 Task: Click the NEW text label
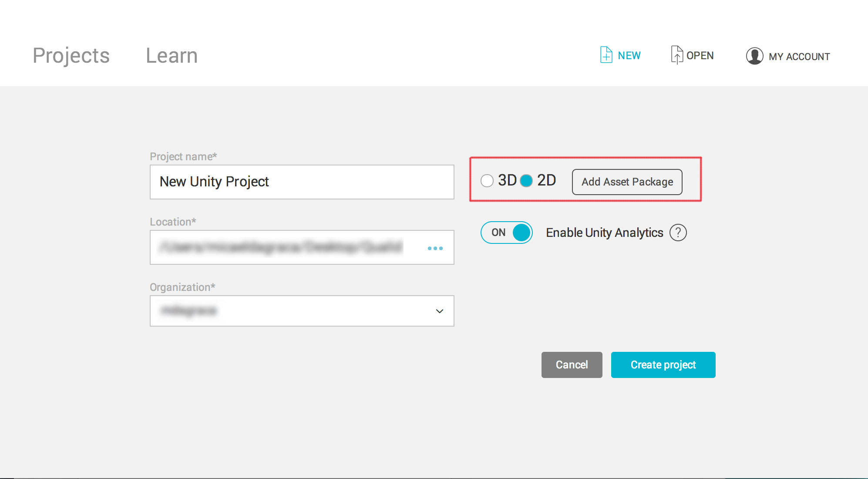point(629,56)
